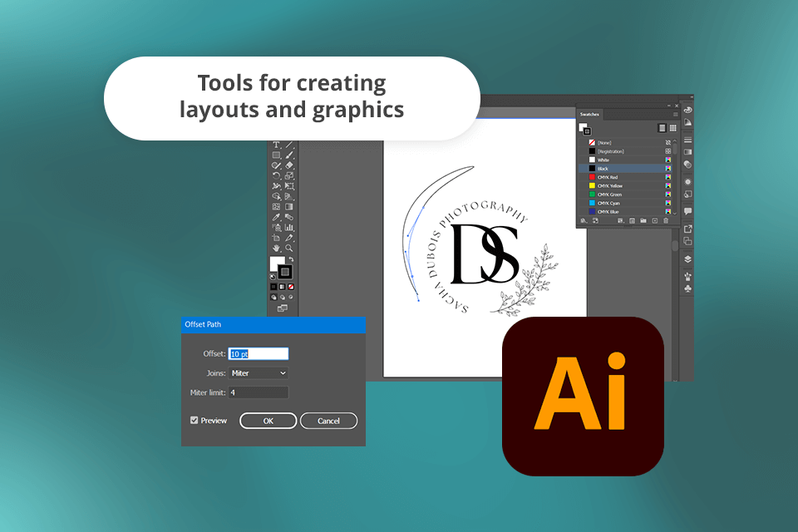
Task: Select the Paintbrush tool
Action: click(289, 155)
